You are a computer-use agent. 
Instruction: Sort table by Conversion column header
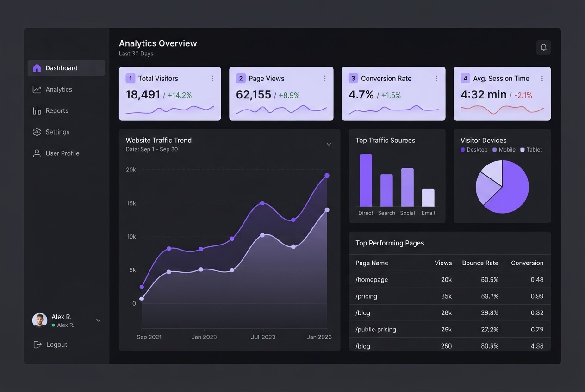[527, 263]
